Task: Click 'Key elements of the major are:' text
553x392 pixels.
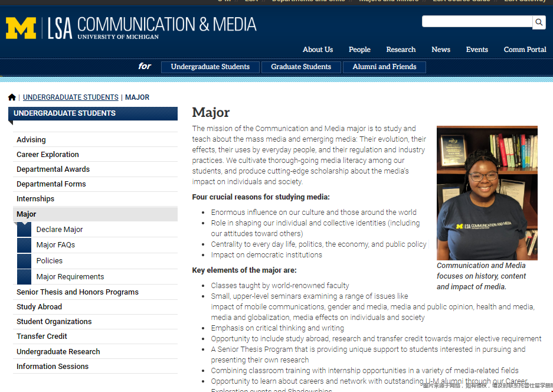Action: click(x=244, y=270)
